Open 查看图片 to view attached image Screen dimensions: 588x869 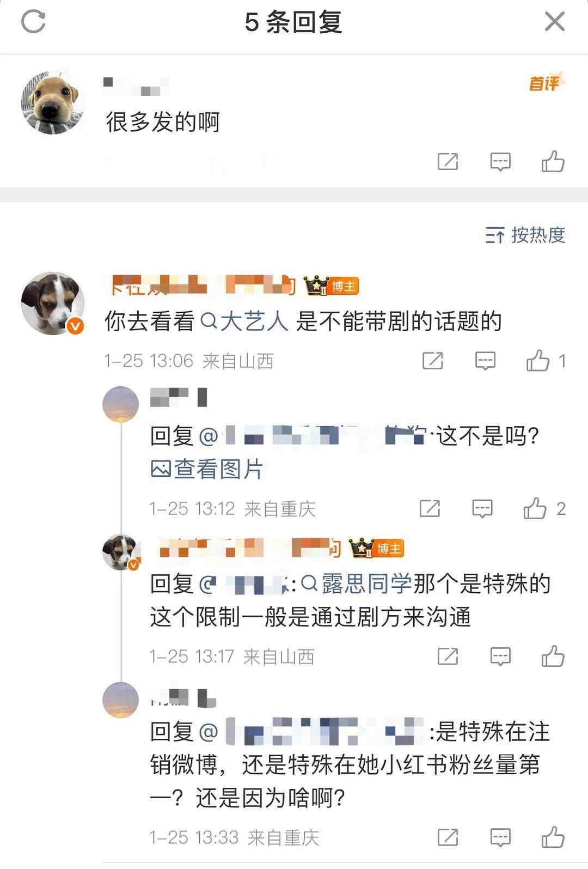207,469
